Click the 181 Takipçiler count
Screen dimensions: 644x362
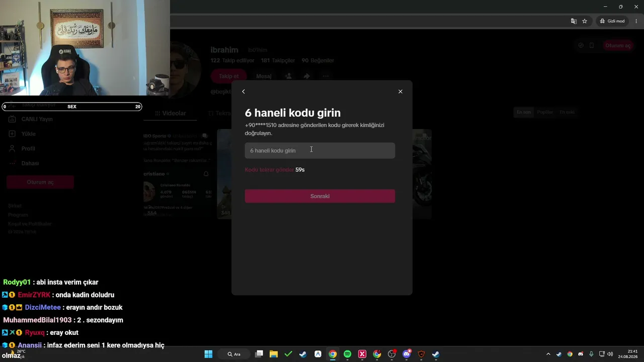pyautogui.click(x=278, y=60)
